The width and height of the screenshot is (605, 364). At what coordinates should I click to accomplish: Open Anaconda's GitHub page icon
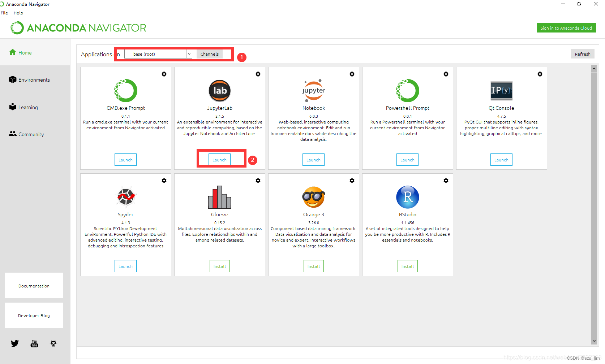pos(53,343)
